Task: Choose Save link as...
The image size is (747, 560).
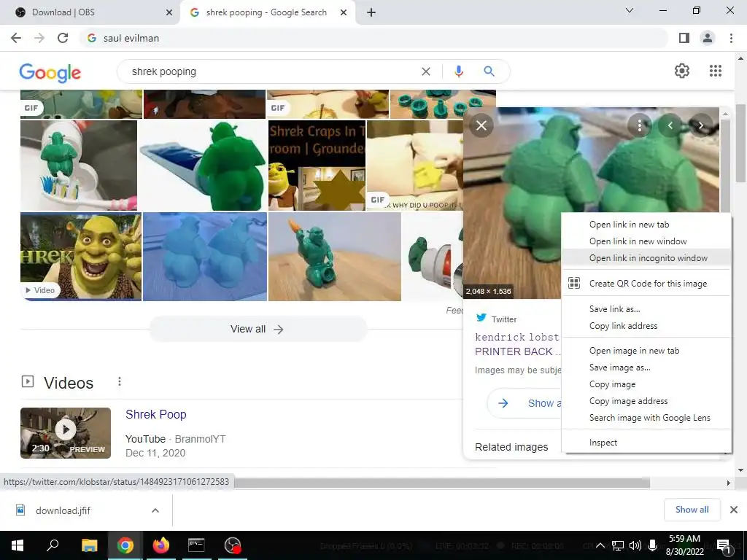Action: (646, 309)
